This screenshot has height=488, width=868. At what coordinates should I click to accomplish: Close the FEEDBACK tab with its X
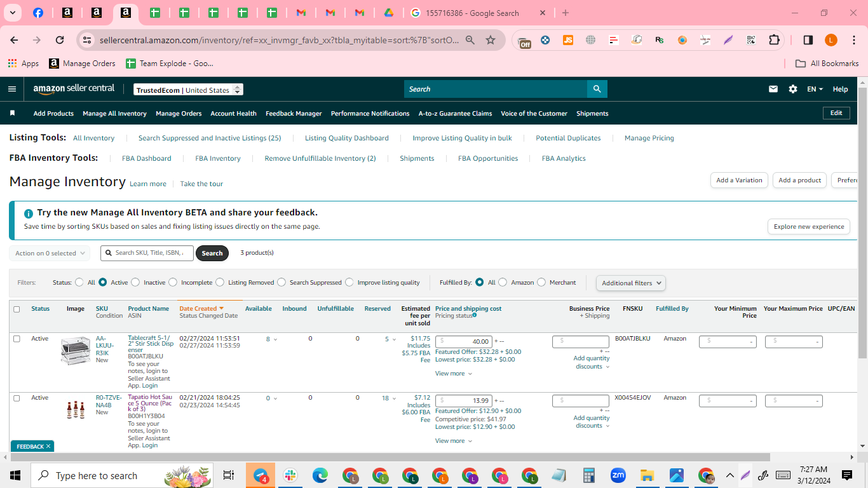(48, 447)
